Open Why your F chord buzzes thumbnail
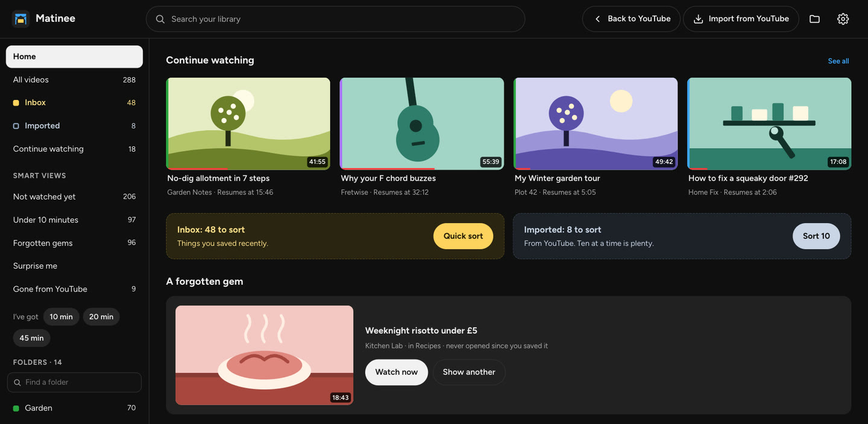Image resolution: width=868 pixels, height=424 pixels. pos(422,123)
